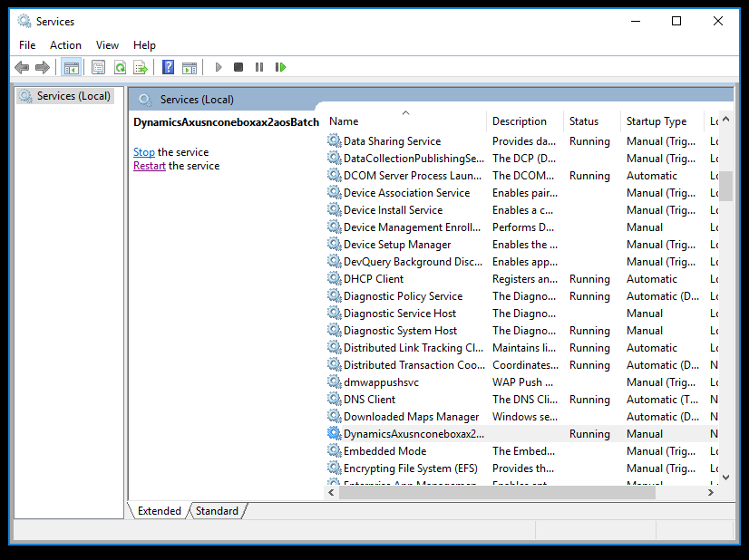
Task: Click the Export List toolbar icon
Action: pyautogui.click(x=141, y=67)
